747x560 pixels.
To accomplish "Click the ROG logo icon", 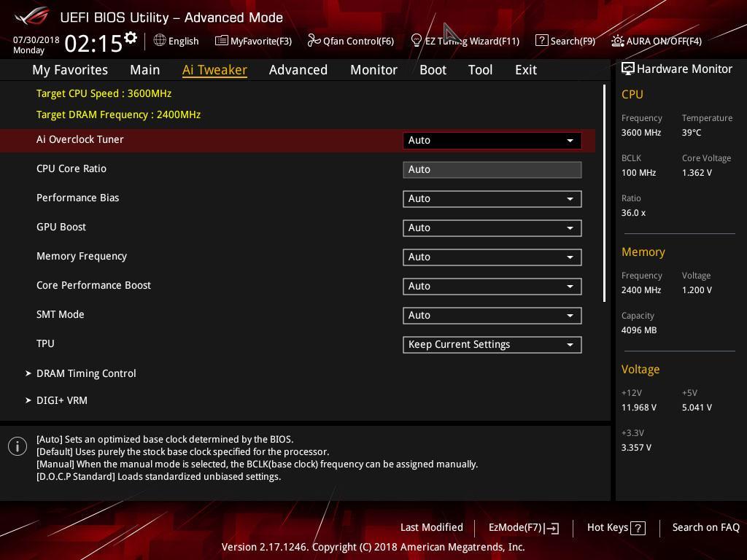I will click(31, 17).
